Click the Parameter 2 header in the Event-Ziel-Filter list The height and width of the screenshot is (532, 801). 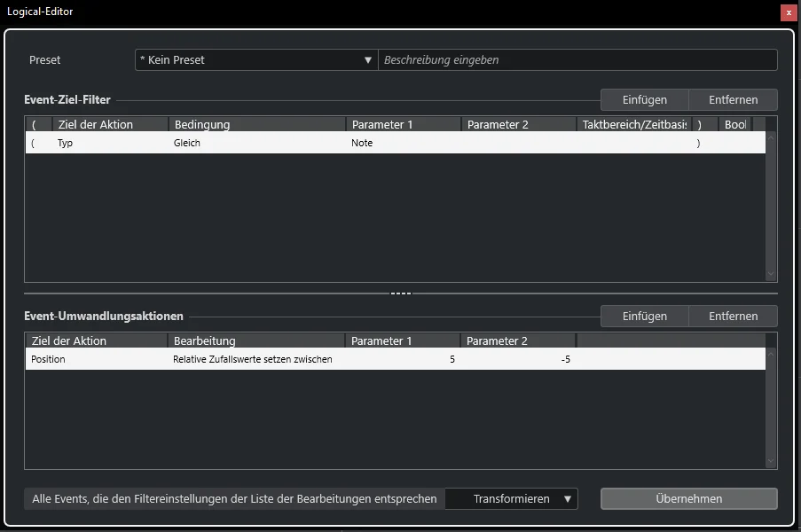(519, 124)
